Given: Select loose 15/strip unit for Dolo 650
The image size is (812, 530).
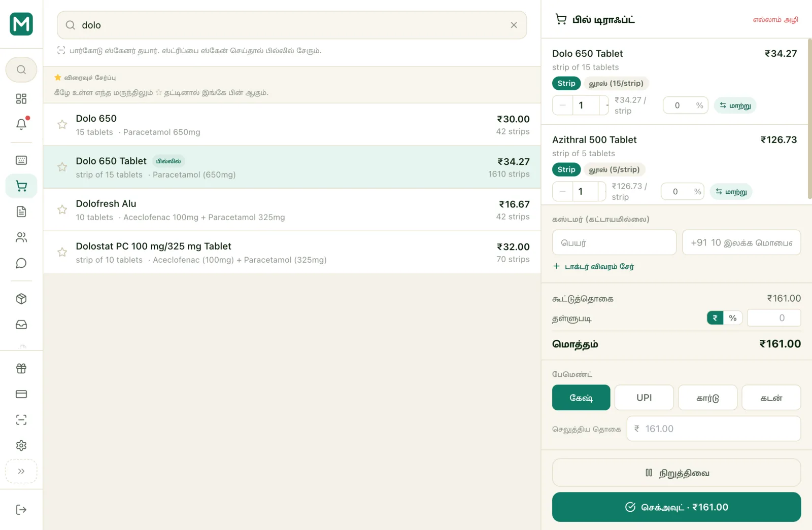Looking at the screenshot, I should tap(616, 83).
